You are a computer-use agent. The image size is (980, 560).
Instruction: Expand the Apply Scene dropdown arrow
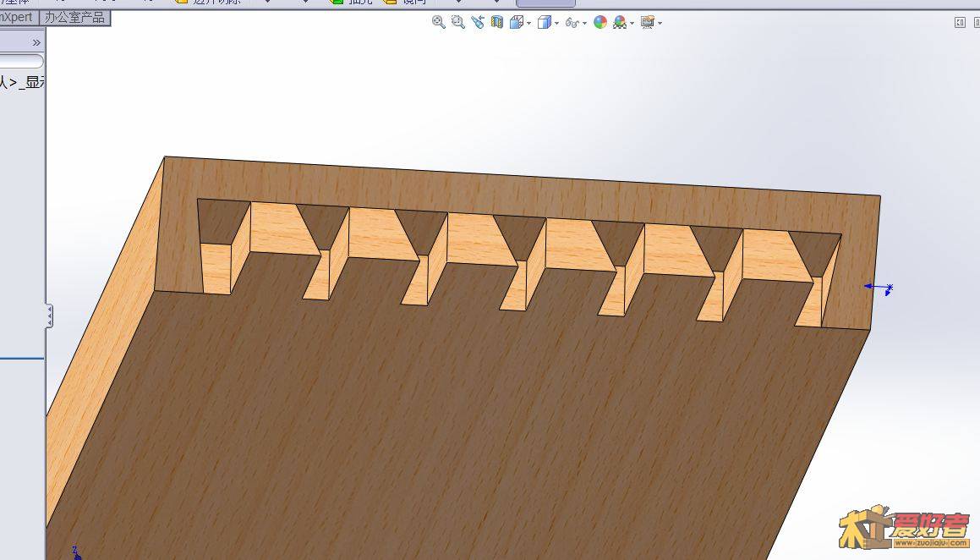click(x=632, y=23)
